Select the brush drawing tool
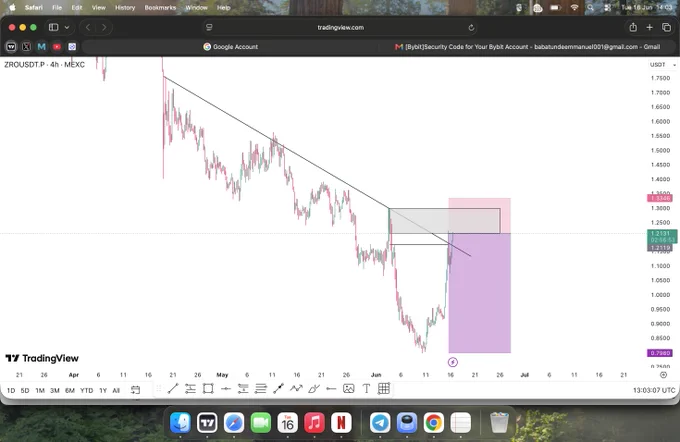This screenshot has width=680, height=442. pos(314,389)
